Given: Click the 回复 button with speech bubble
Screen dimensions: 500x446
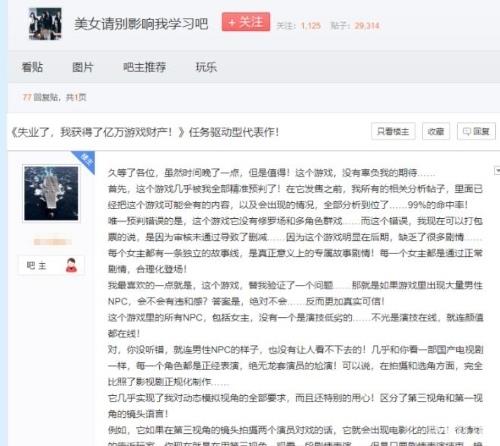Looking at the screenshot, I should point(476,131).
